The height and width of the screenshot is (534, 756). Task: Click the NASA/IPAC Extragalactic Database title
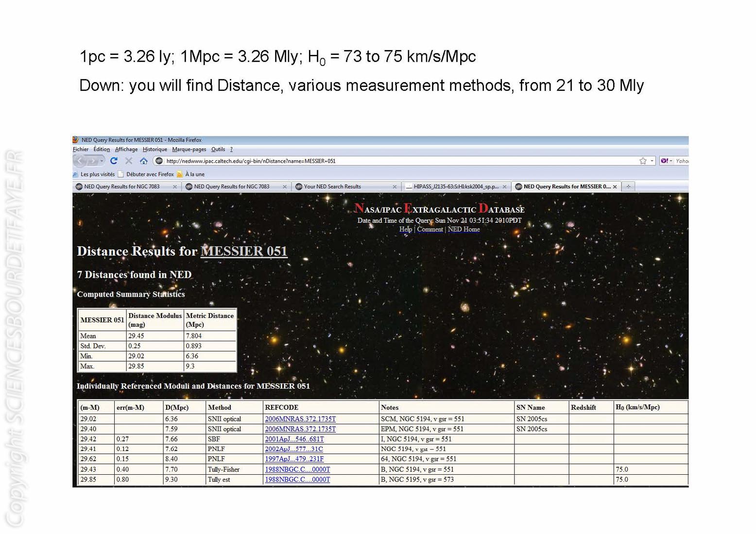coord(439,209)
